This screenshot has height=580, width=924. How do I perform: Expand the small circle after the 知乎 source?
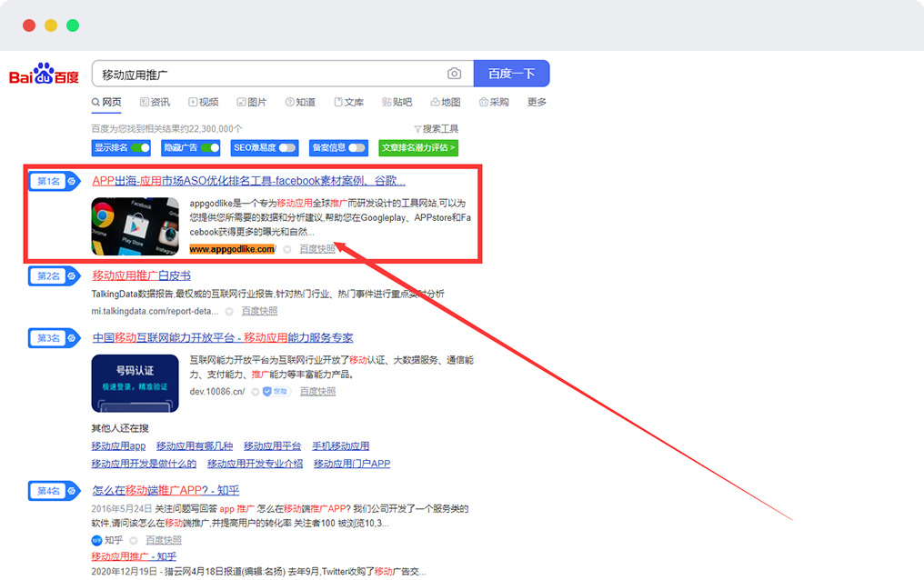coord(133,541)
